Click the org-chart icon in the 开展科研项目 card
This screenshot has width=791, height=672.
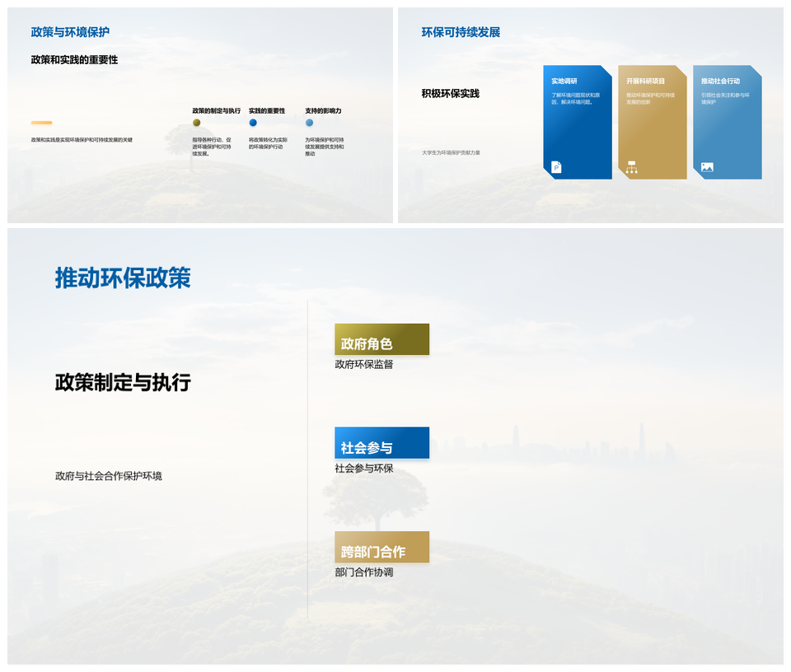632,167
